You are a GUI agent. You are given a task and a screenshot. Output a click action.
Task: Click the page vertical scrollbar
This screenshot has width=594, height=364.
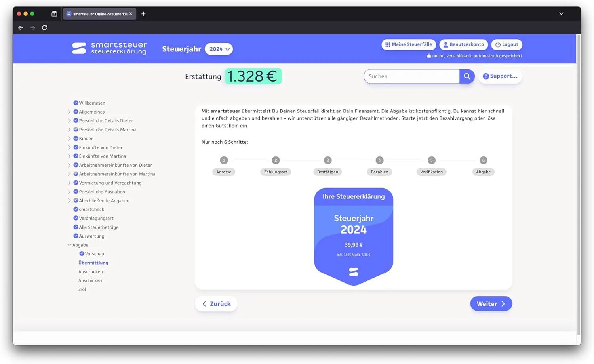(x=579, y=184)
